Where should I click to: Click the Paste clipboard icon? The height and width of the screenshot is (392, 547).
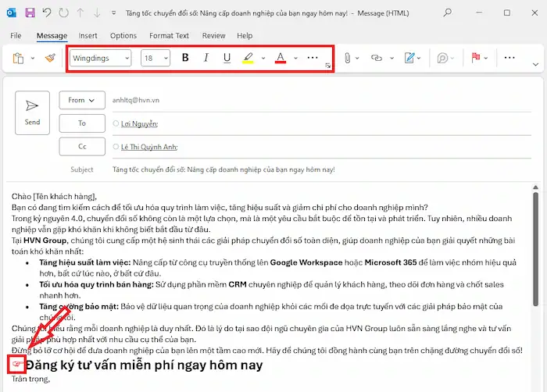coord(18,58)
